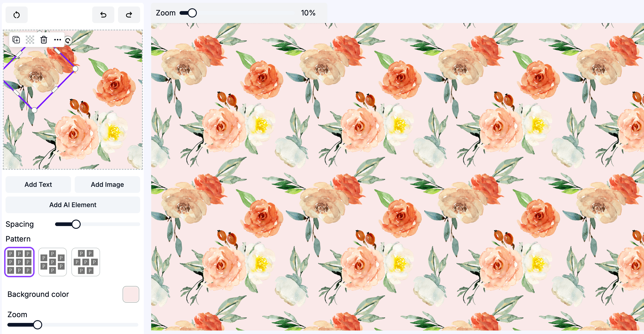This screenshot has height=334, width=644.
Task: Click the undo arrow button
Action: [x=103, y=15]
